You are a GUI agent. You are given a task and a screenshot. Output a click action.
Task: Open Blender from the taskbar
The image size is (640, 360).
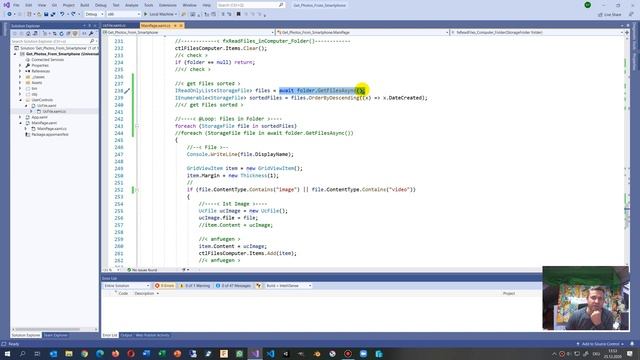(317, 353)
